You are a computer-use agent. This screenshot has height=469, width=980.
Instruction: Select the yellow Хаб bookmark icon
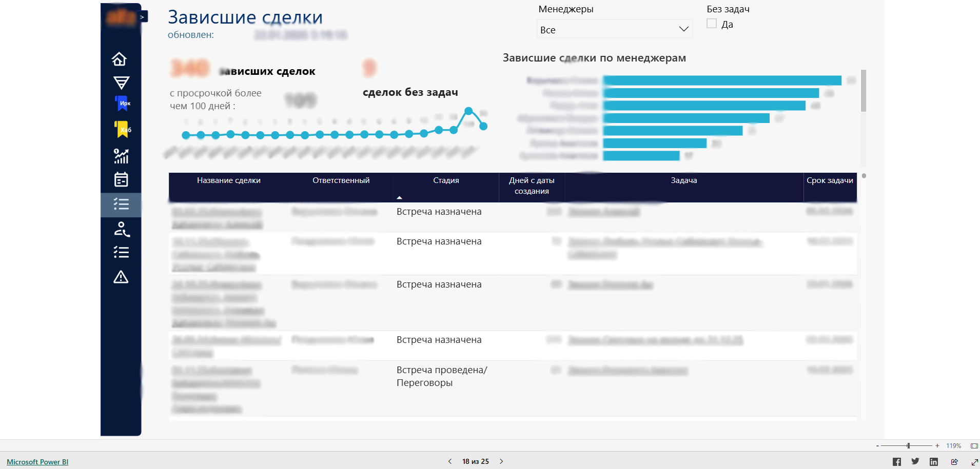click(122, 129)
